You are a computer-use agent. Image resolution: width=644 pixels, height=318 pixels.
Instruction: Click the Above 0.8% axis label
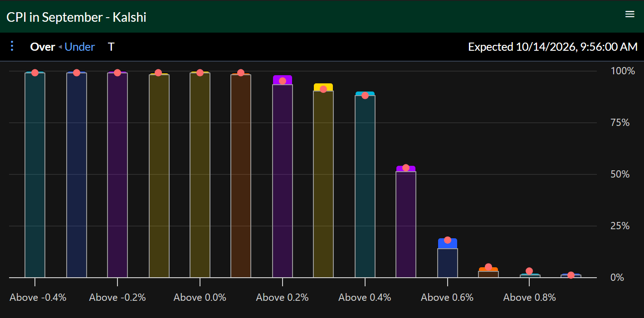point(530,298)
